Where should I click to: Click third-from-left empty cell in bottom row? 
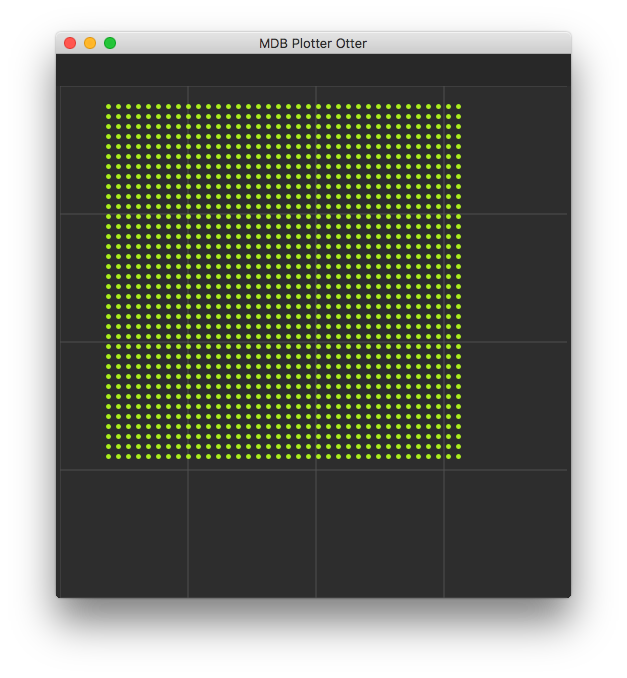380,532
